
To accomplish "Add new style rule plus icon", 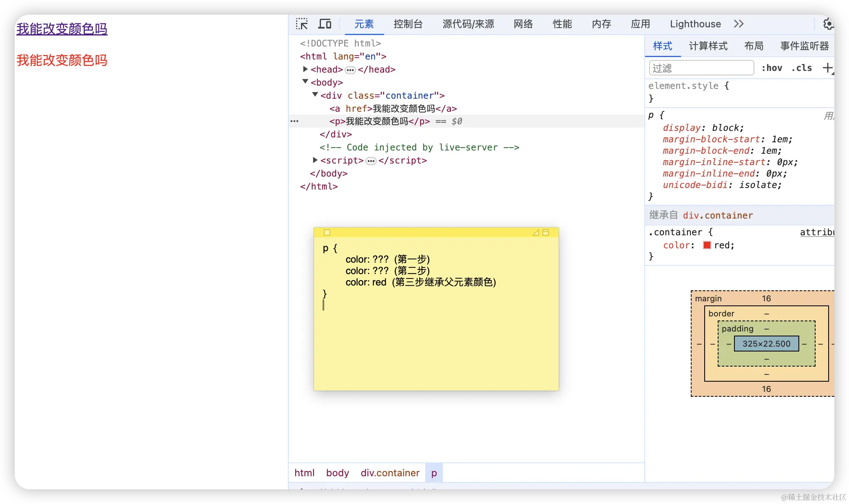I will point(828,68).
